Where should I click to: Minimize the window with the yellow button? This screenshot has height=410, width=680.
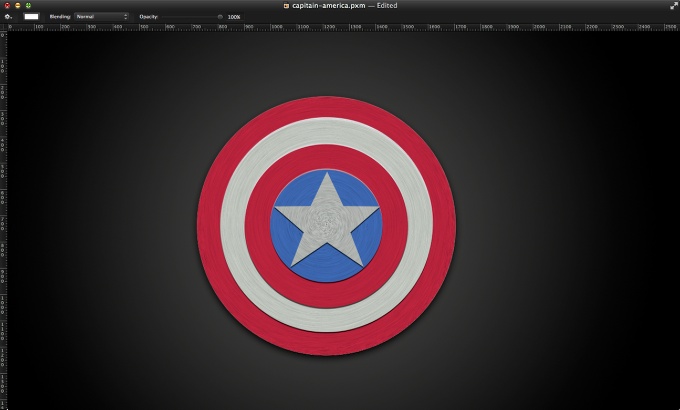coord(17,5)
